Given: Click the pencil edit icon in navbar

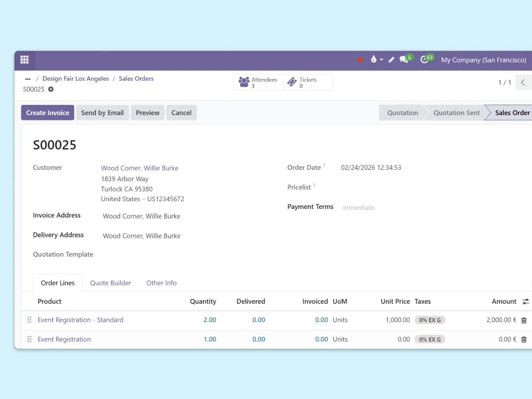Looking at the screenshot, I should tap(391, 60).
